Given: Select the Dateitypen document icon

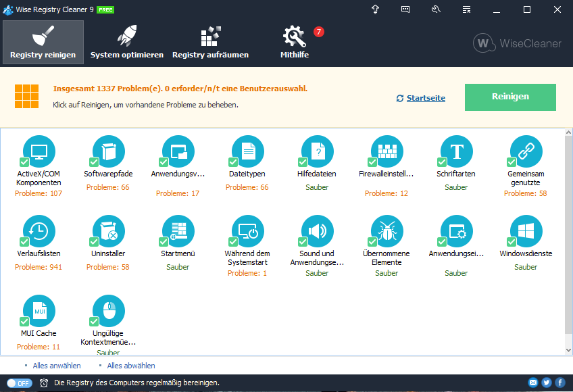Looking at the screenshot, I should [x=248, y=151].
